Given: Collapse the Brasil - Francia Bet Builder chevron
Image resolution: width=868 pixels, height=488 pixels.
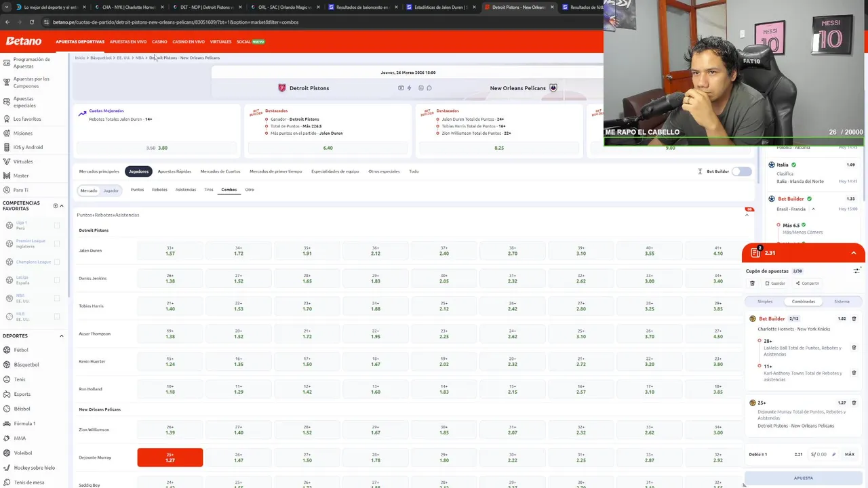Looking at the screenshot, I should (813, 209).
